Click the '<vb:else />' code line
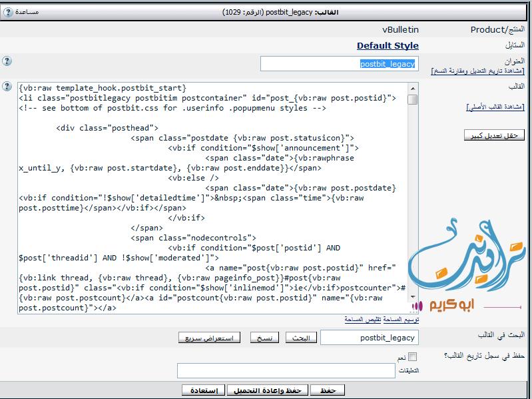The height and width of the screenshot is (399, 532). [x=193, y=178]
